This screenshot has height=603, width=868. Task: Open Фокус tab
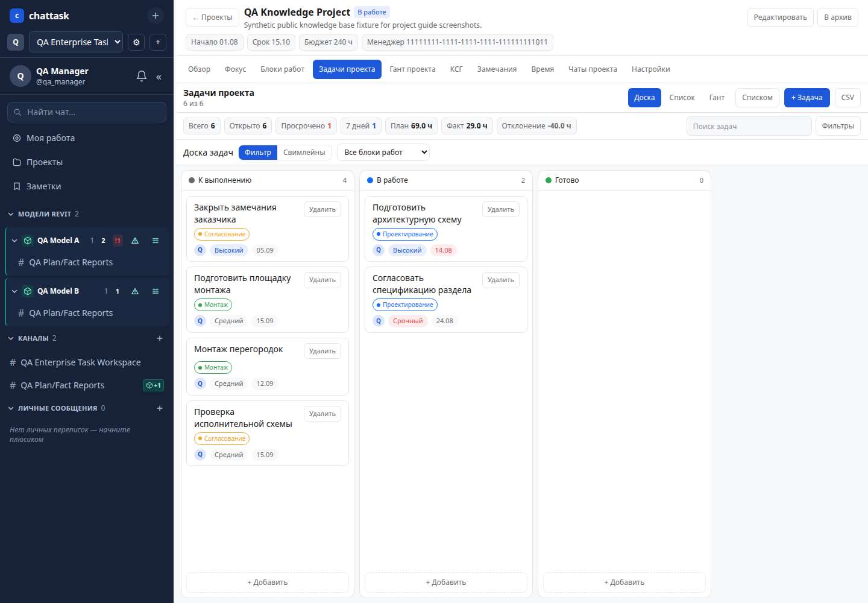tap(235, 69)
